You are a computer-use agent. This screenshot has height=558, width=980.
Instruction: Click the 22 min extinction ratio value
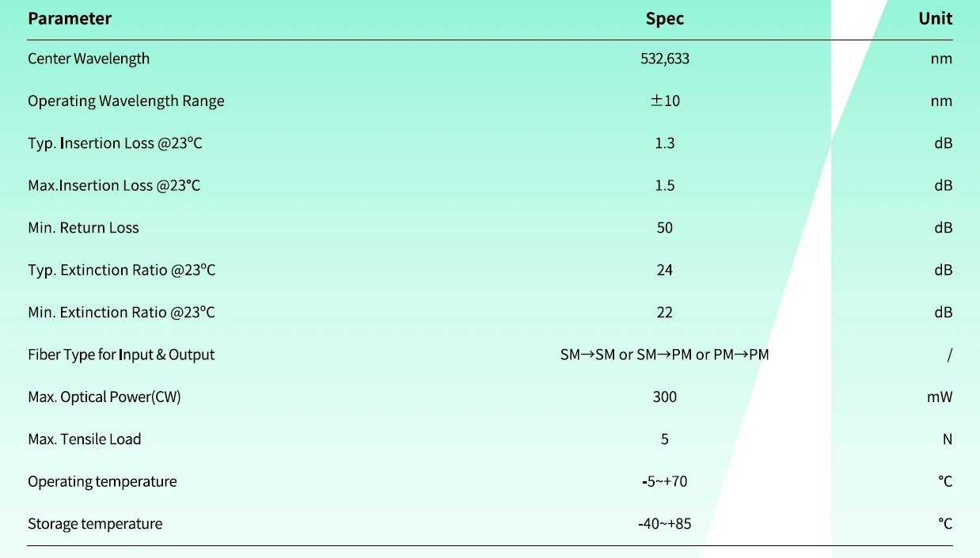pos(664,313)
